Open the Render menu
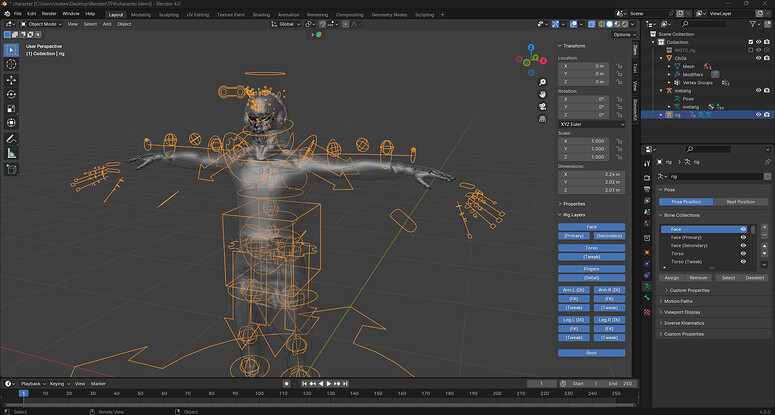This screenshot has width=775, height=415. point(49,14)
